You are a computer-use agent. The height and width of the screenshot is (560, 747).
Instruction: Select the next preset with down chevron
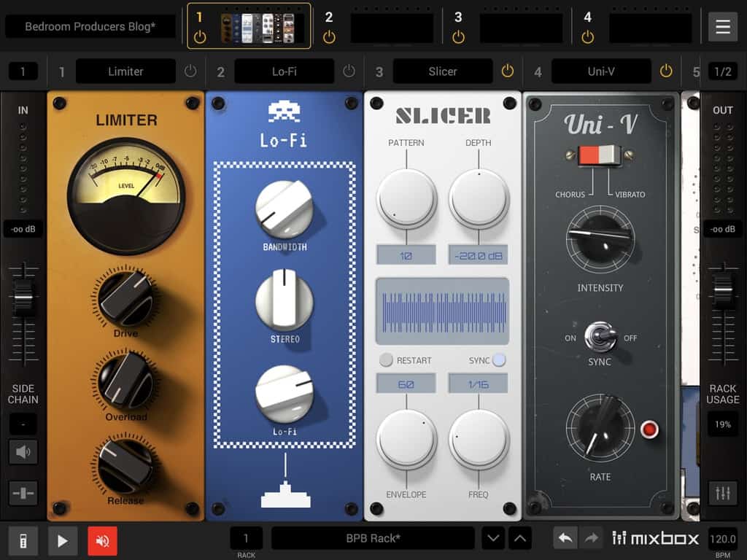click(494, 539)
